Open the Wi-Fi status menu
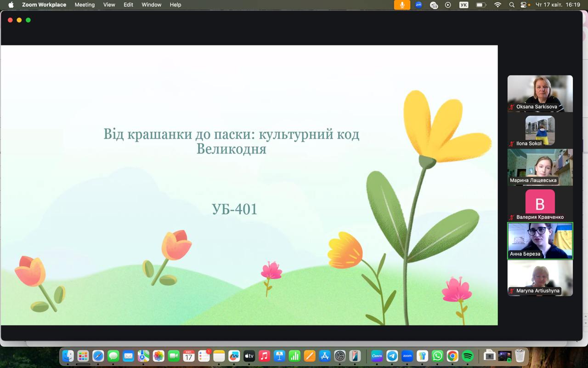The image size is (588, 368). [498, 5]
